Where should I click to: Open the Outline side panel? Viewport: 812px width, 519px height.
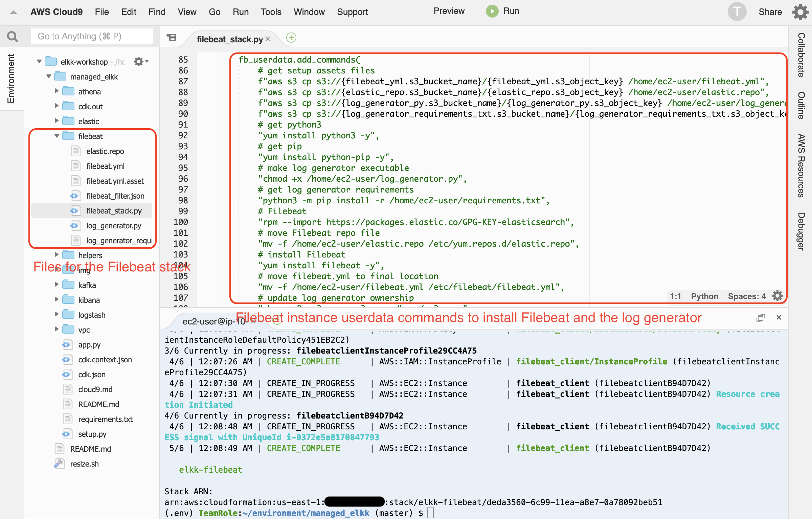coord(801,105)
